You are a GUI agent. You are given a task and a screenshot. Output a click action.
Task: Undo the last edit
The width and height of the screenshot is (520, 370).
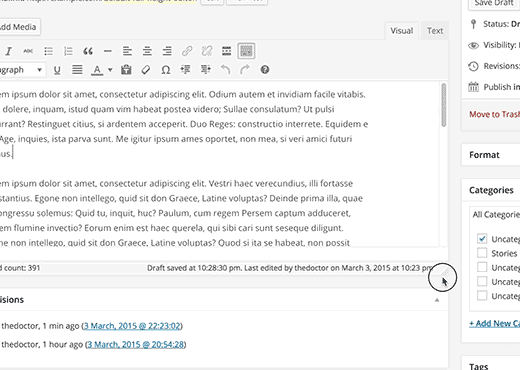pyautogui.click(x=225, y=70)
